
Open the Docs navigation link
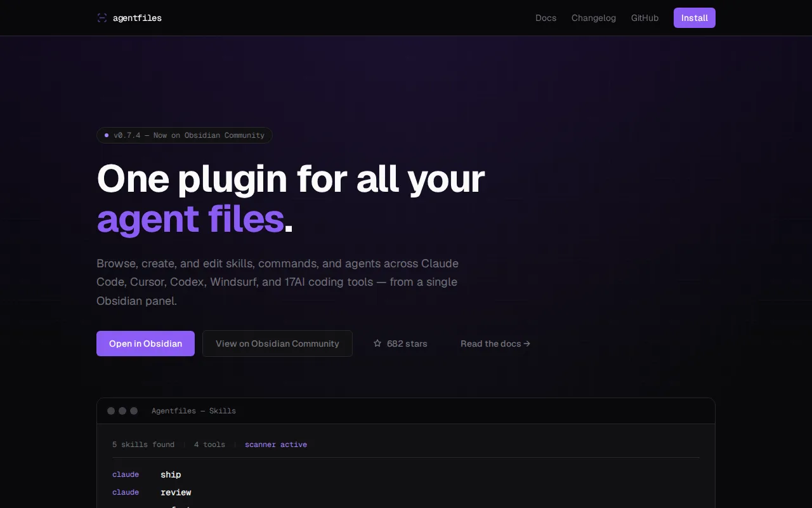546,18
